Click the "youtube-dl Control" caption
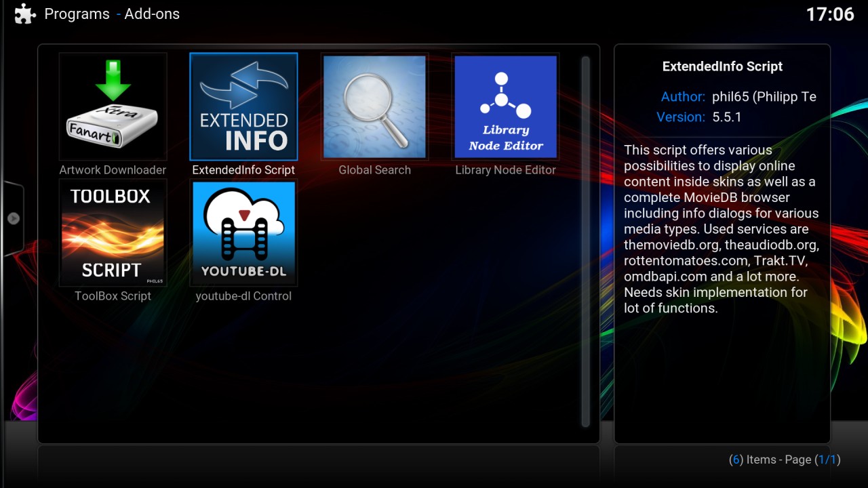 [x=243, y=296]
